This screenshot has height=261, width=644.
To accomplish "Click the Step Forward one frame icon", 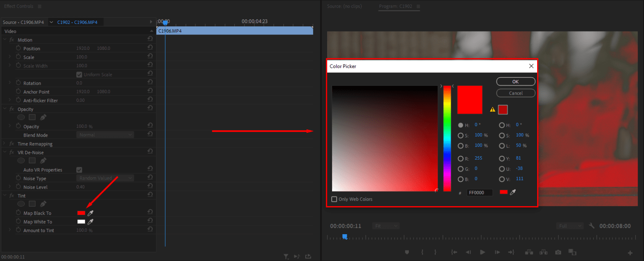I will coord(497,252).
